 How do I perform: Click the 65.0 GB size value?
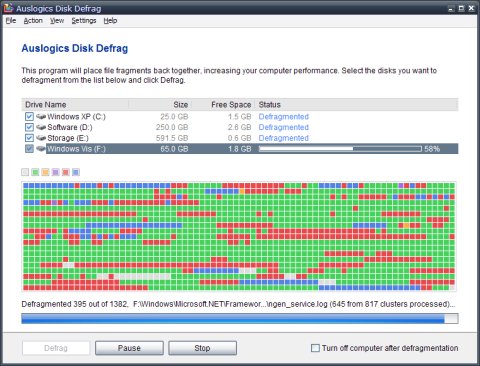tap(174, 148)
